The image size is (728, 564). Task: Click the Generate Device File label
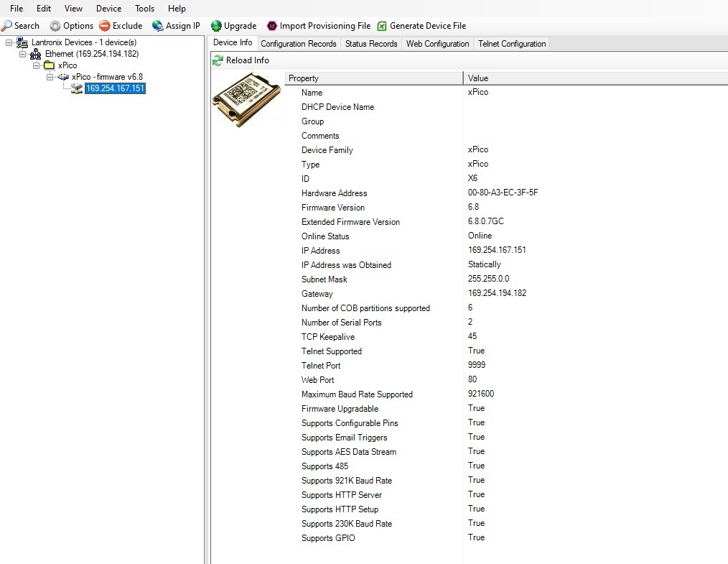tap(428, 26)
